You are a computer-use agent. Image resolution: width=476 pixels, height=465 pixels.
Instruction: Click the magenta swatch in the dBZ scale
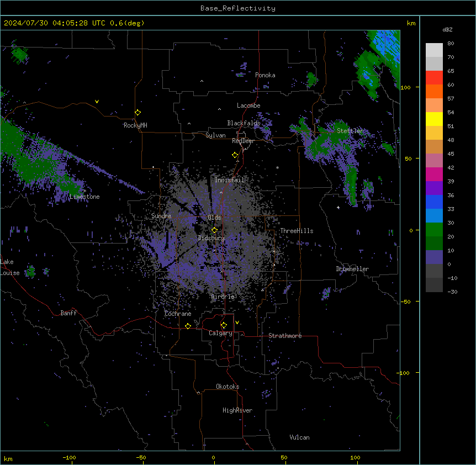434,175
